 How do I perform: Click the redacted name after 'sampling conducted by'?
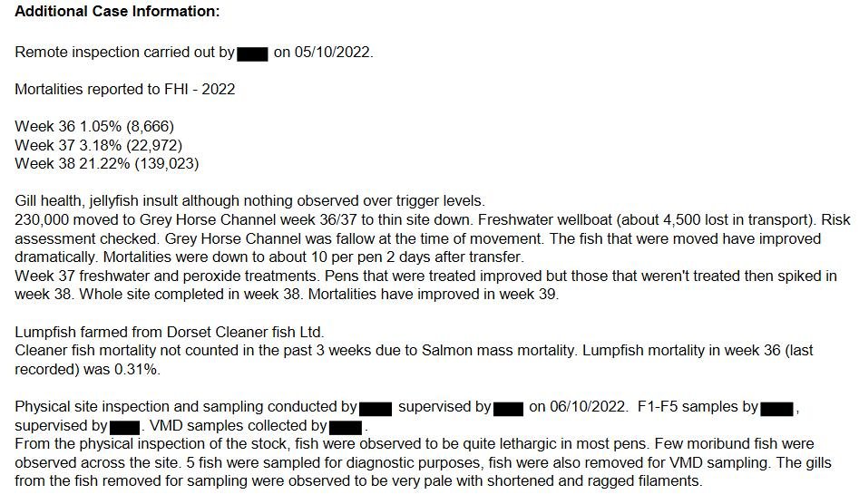click(376, 409)
